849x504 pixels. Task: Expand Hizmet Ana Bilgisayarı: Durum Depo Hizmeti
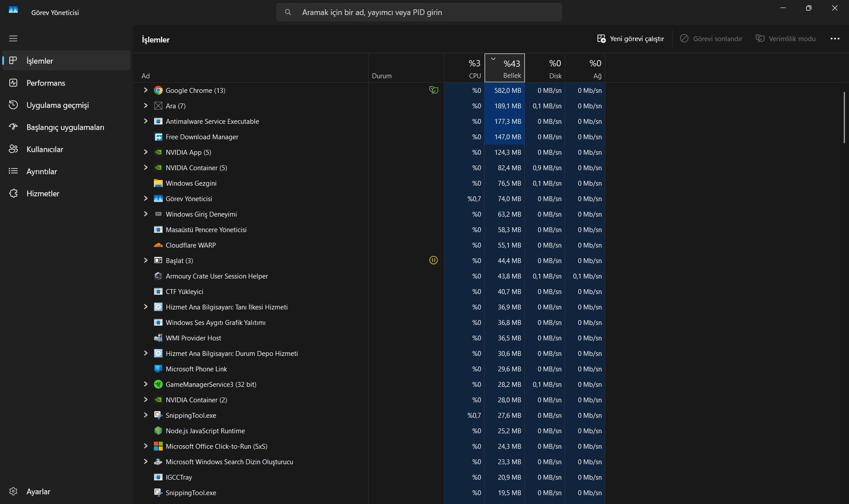point(145,353)
